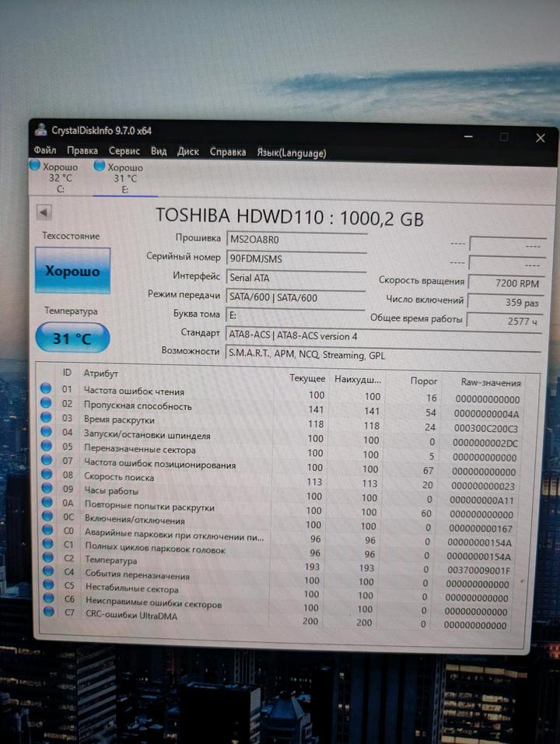Screen dimensions: 560x744
Task: Click status circle of row 04
Action: (47, 431)
